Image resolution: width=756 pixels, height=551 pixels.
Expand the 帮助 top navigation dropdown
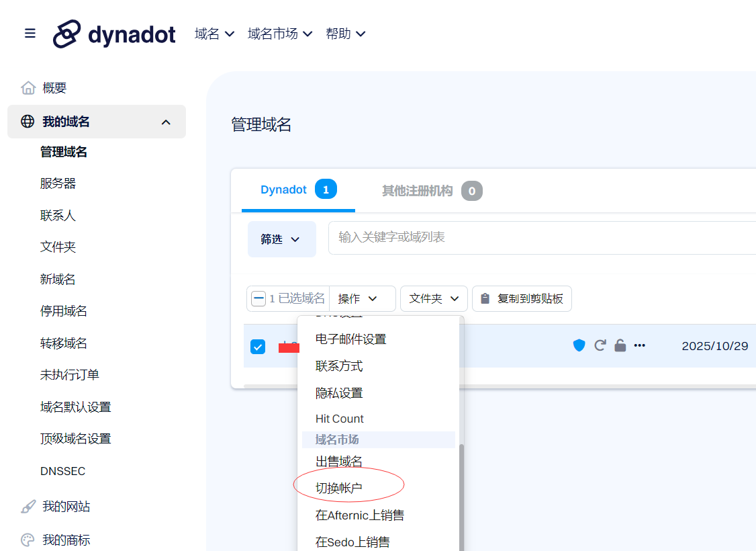pyautogui.click(x=345, y=34)
